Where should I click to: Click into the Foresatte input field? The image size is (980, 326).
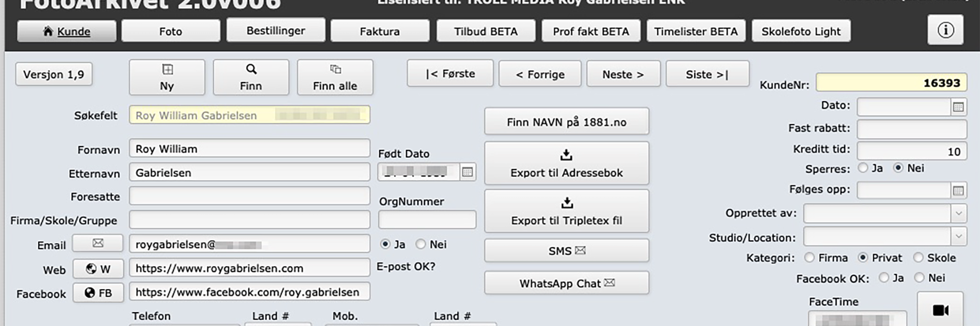(x=249, y=196)
